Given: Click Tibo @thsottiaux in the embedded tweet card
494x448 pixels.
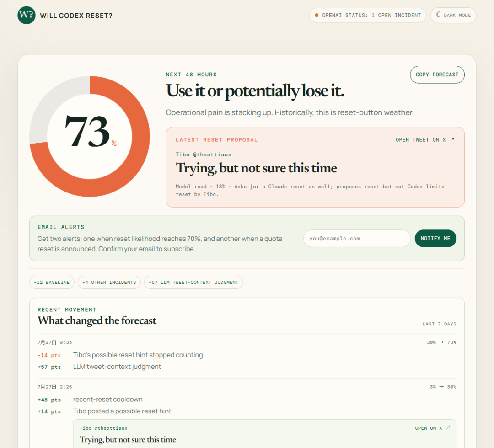Looking at the screenshot, I should 103,428.
